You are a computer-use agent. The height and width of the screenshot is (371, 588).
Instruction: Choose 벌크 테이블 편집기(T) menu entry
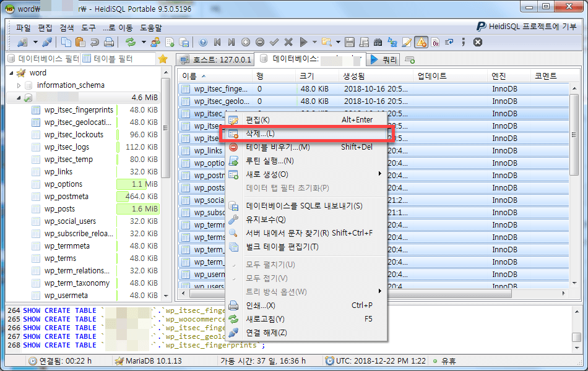[x=306, y=247]
